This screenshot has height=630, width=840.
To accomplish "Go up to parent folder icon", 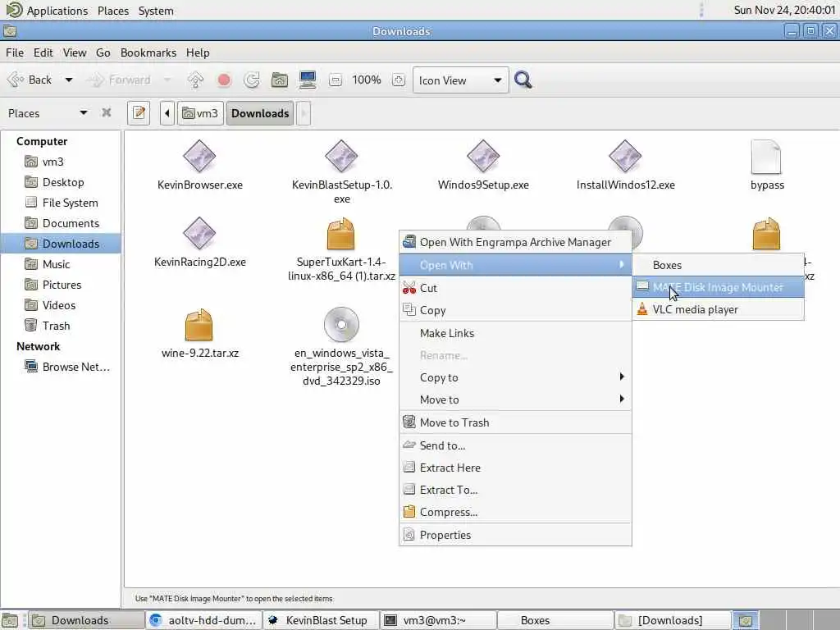I will pyautogui.click(x=195, y=80).
